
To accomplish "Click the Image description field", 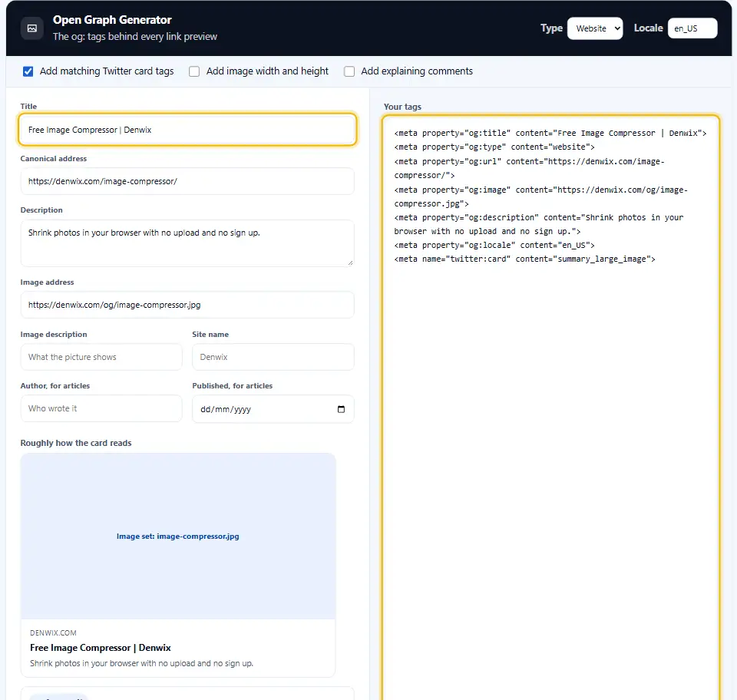I will coord(101,357).
